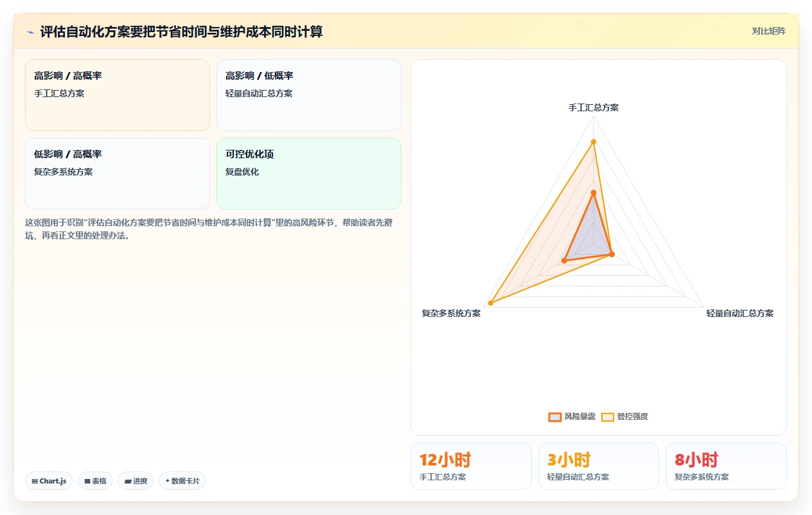Click the 手工汇总方案 caption under 12小时

[x=443, y=477]
